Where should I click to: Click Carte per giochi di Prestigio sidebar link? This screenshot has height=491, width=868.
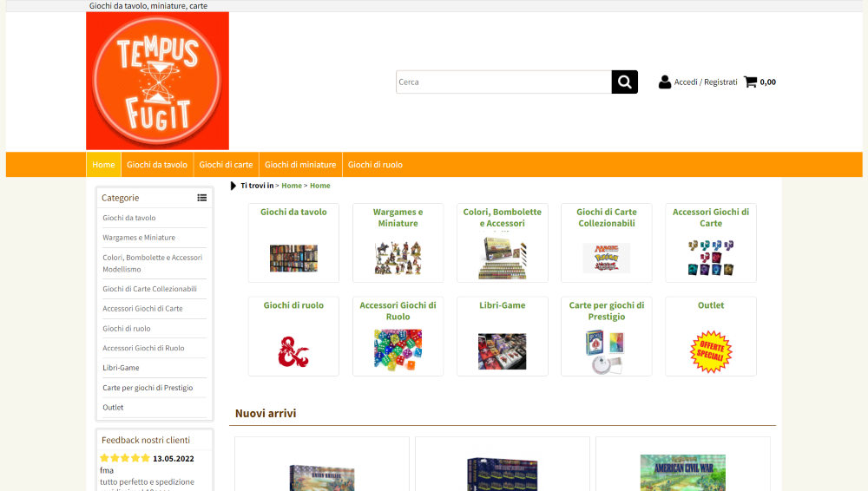148,388
